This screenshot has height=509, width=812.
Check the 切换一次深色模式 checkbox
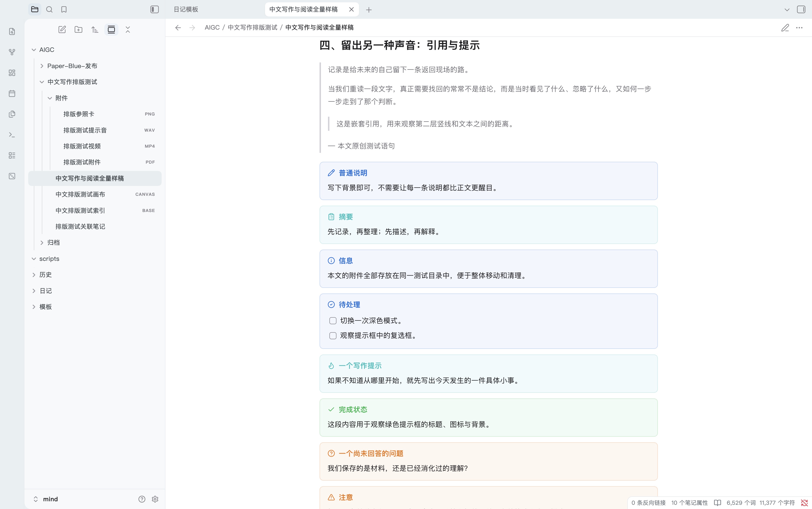coord(333,320)
